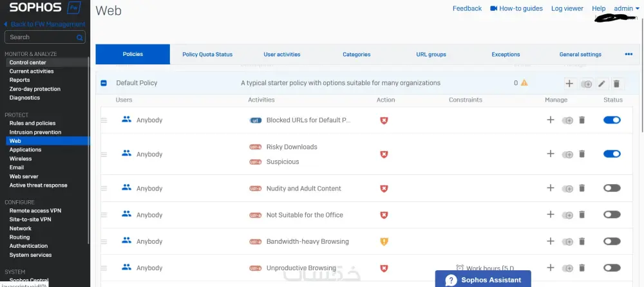Enable the Unproductive Browsing rule
This screenshot has height=287, width=644.
click(612, 268)
